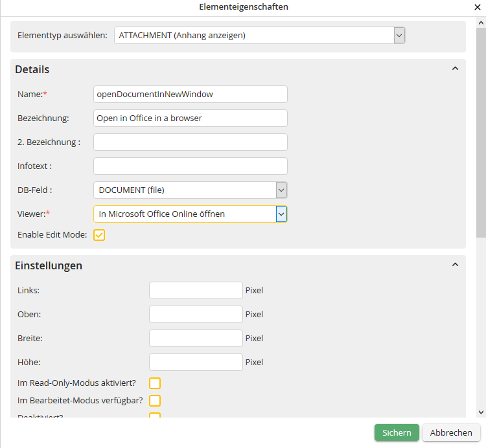This screenshot has height=448, width=486.
Task: Click the scrollbar down arrow
Action: (x=481, y=412)
